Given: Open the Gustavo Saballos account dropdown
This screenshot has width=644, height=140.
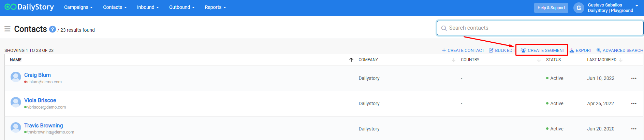Looking at the screenshot, I should point(636,6).
